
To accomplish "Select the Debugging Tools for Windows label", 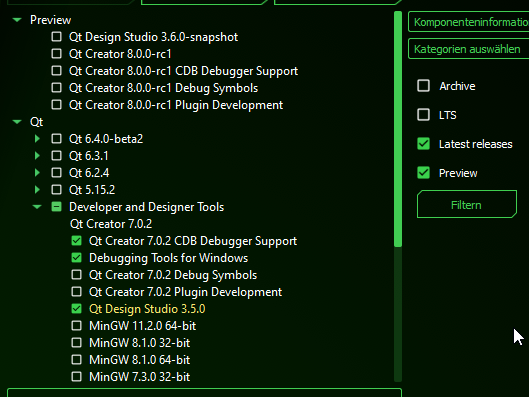I will click(x=168, y=258).
